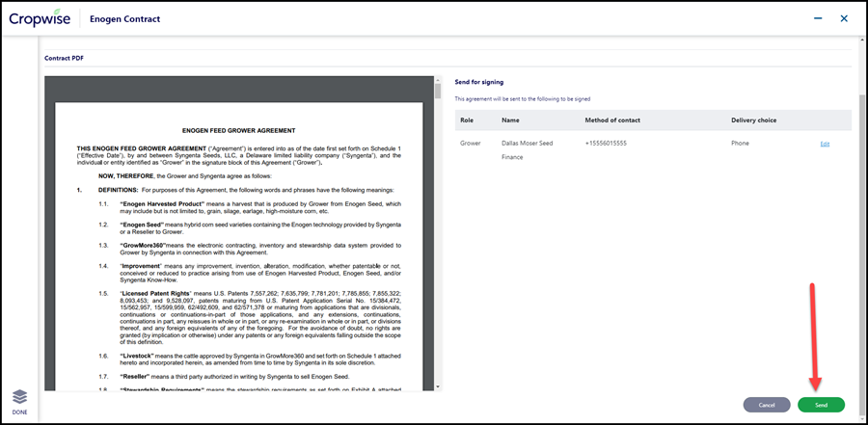
Task: Click PDF viewer scrollbar down arrow
Action: point(438,386)
